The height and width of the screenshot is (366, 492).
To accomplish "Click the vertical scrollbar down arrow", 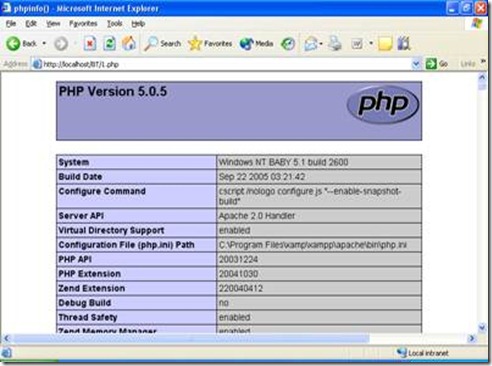I will [482, 328].
